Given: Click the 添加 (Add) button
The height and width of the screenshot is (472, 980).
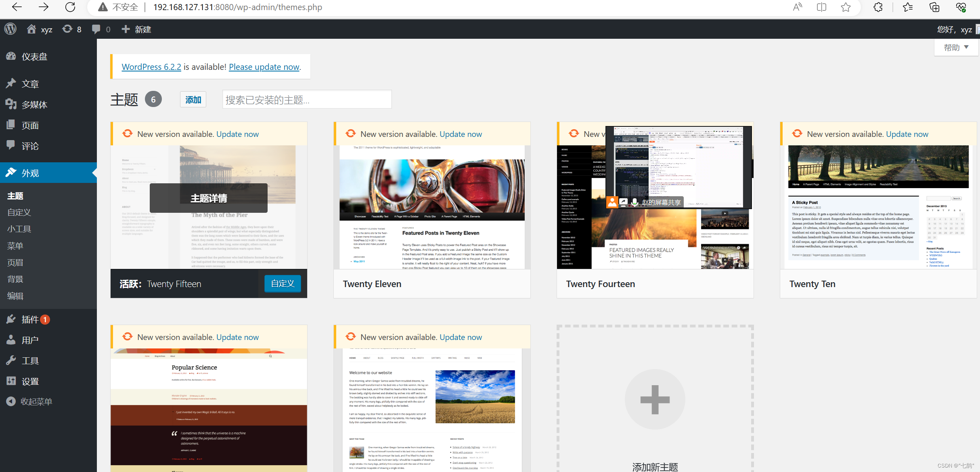Looking at the screenshot, I should [x=193, y=99].
